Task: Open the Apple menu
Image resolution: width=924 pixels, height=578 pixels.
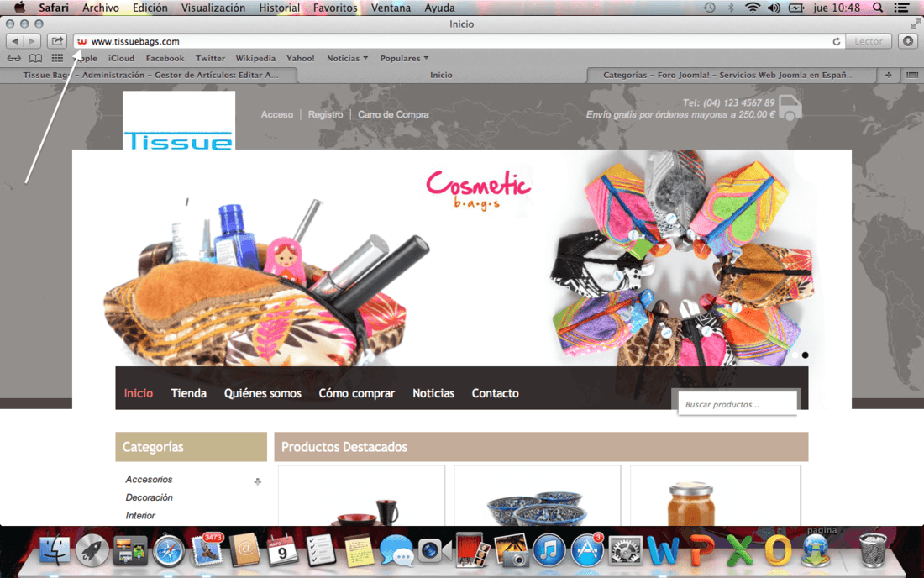Action: point(19,8)
